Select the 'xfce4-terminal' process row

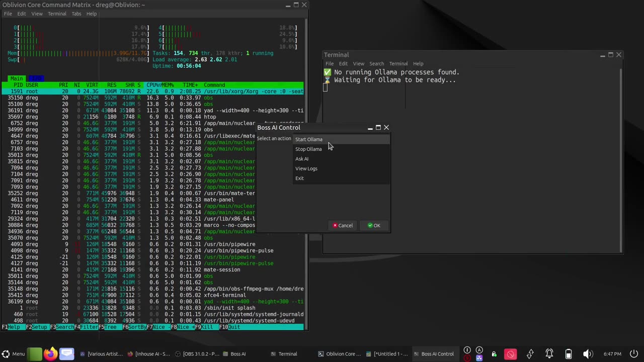[152, 295]
